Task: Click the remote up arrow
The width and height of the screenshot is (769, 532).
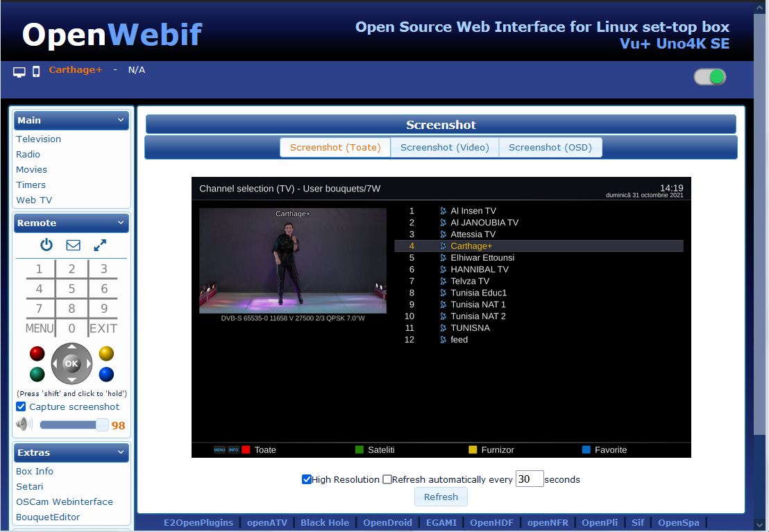Action: click(x=71, y=347)
